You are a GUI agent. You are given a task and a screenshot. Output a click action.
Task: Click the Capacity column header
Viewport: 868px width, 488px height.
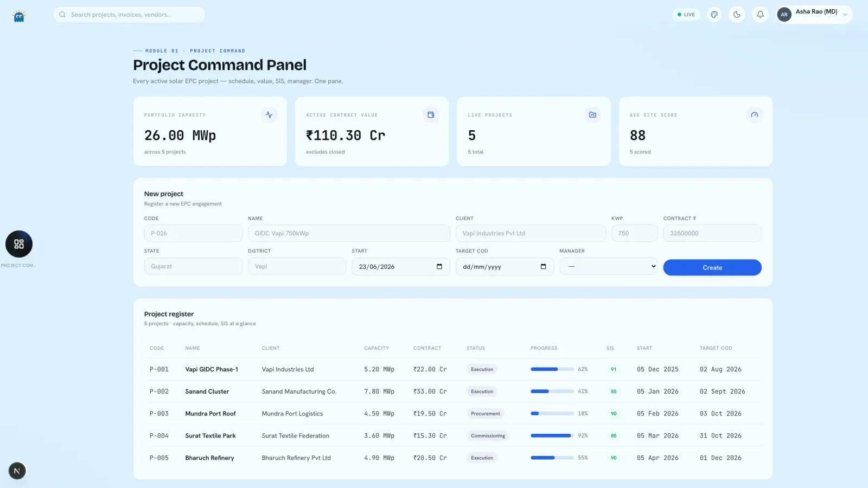click(x=376, y=348)
